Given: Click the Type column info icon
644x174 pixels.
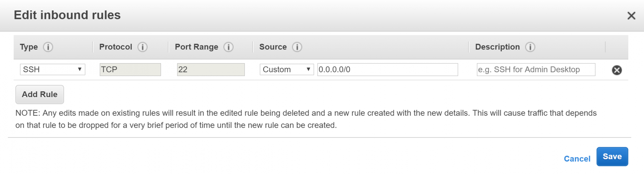Looking at the screenshot, I should click(x=48, y=47).
